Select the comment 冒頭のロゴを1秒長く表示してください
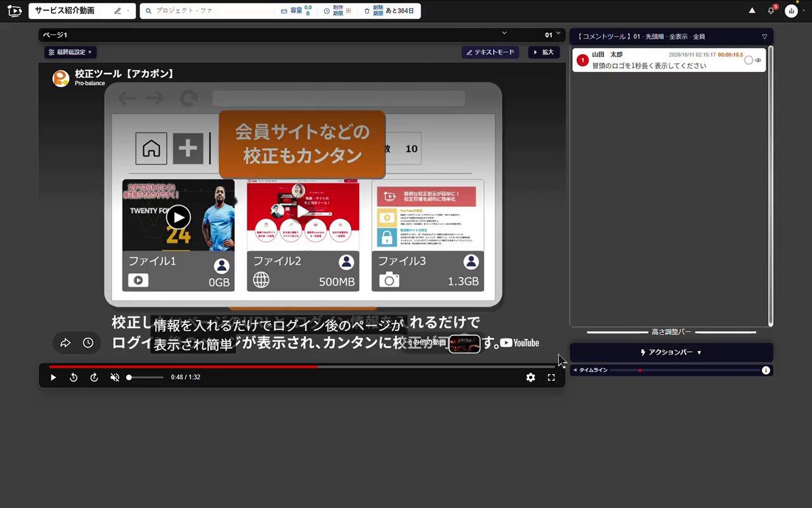This screenshot has width=812, height=508. pos(649,66)
